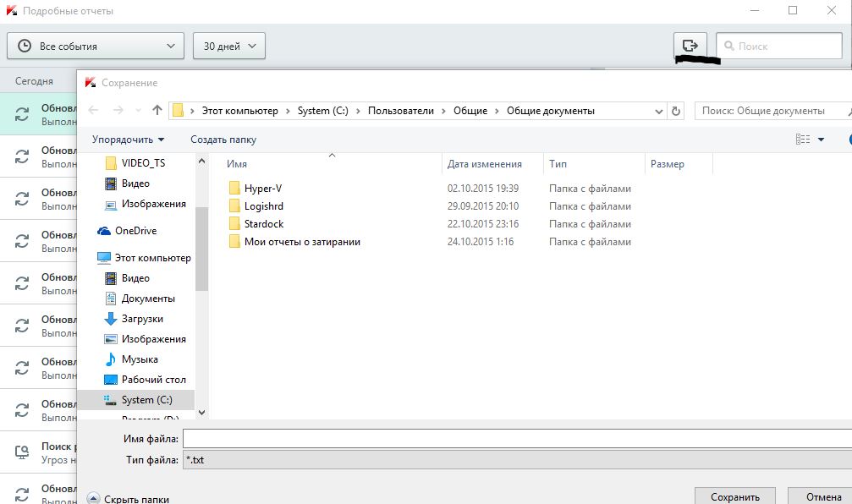
Task: Click the '24.10.2015 1:16' date cell
Action: [x=481, y=242]
